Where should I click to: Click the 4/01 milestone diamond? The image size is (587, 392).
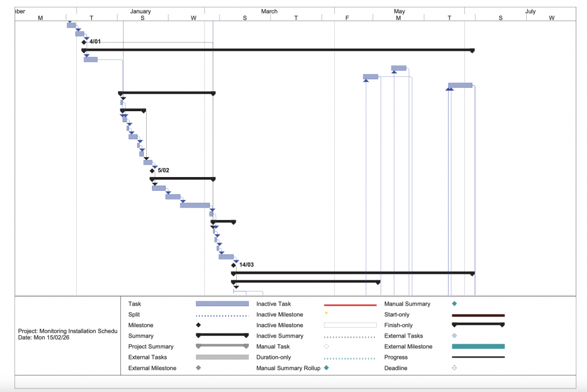[x=84, y=42]
